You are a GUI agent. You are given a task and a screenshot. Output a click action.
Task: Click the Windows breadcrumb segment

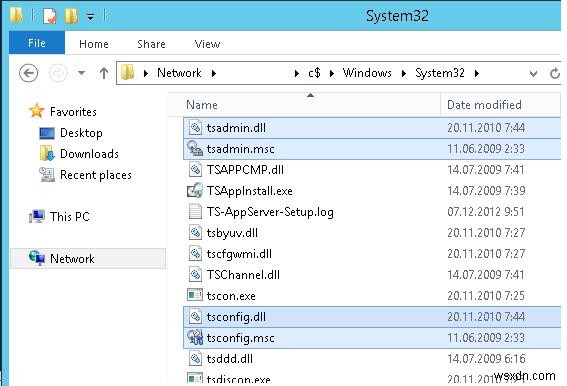[x=367, y=73]
